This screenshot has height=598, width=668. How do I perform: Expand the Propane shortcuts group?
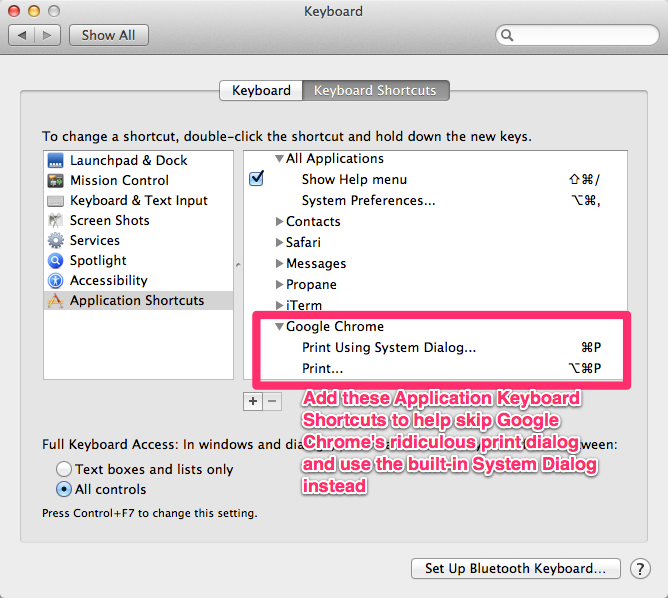(279, 284)
